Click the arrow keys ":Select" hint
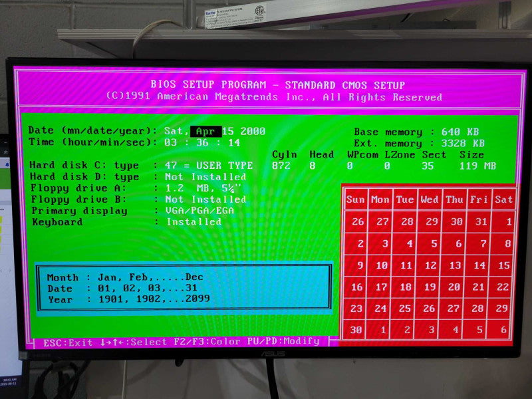 click(134, 342)
